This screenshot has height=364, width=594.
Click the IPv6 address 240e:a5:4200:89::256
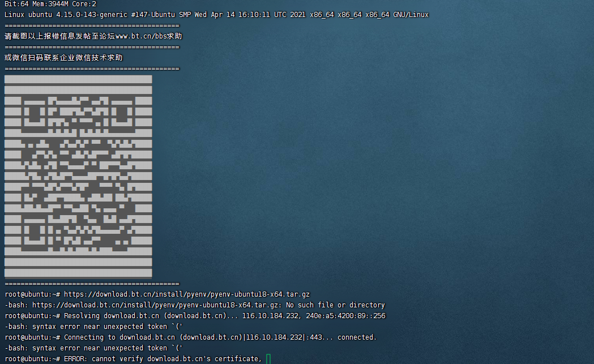coord(345,316)
